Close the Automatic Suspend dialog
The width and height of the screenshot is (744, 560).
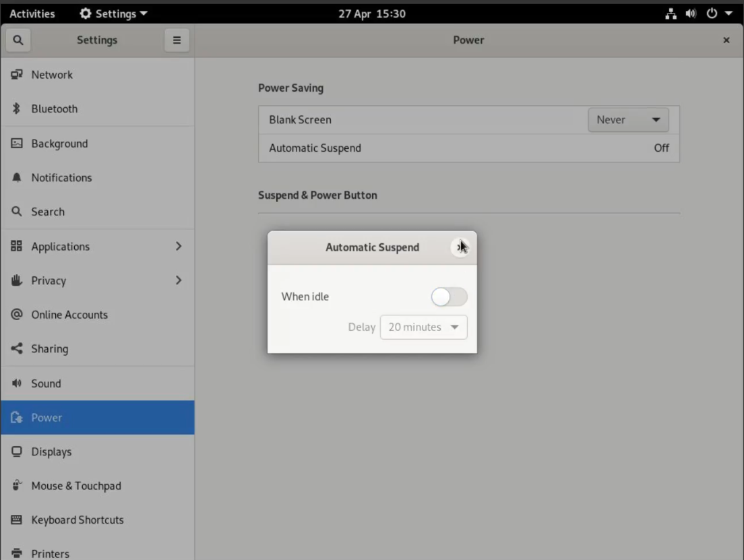click(460, 247)
